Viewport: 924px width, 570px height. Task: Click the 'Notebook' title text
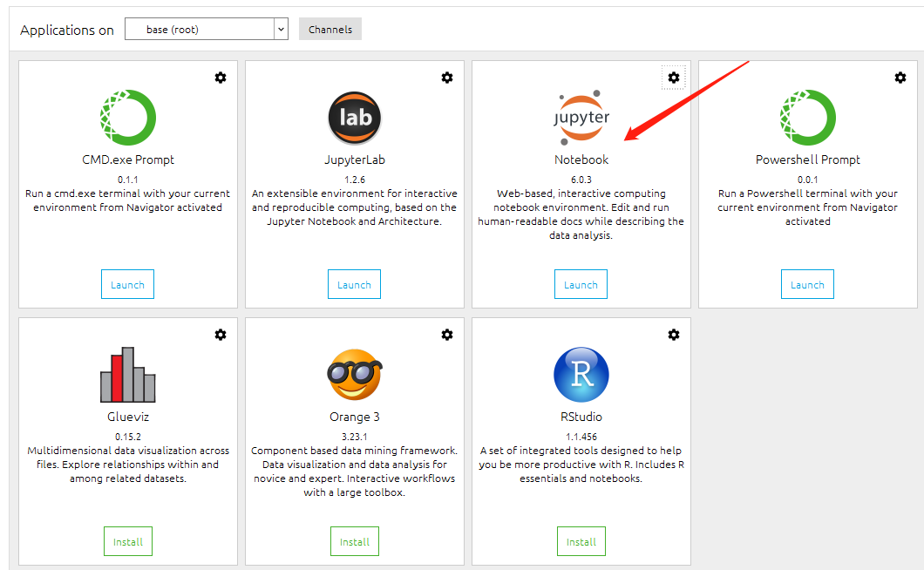tap(581, 159)
